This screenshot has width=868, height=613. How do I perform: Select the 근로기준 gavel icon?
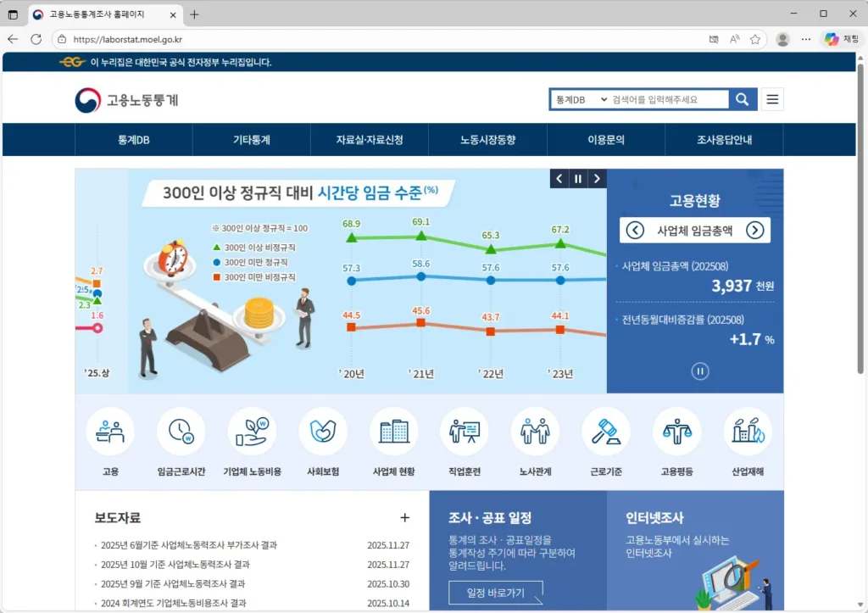(605, 432)
